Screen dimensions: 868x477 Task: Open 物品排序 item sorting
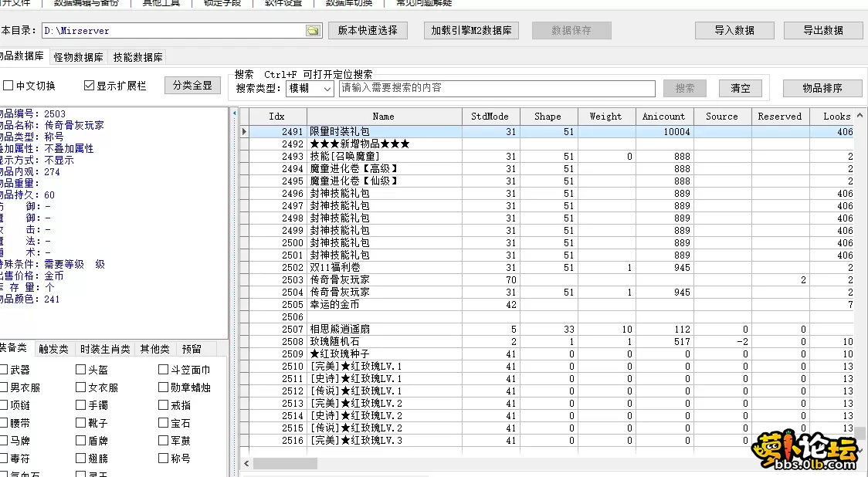822,87
